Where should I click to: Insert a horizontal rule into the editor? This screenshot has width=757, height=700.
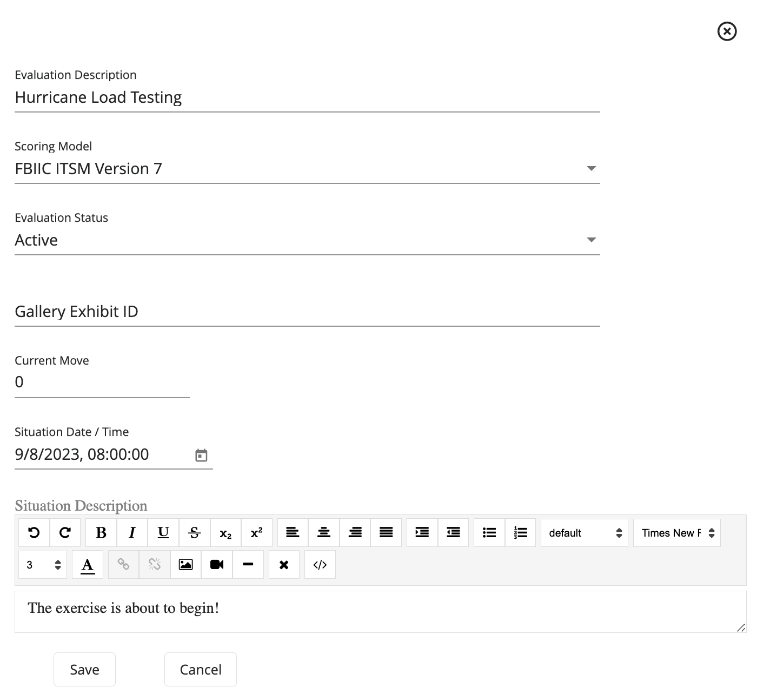248,564
